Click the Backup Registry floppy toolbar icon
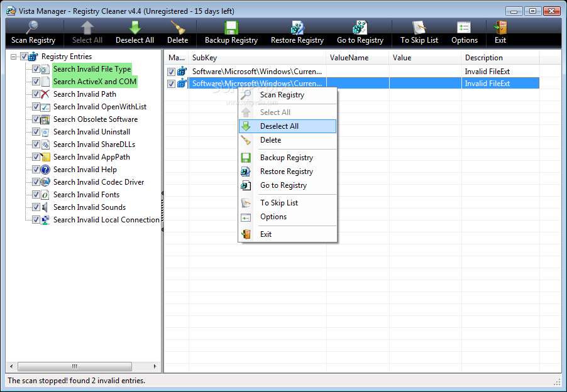Image resolution: width=567 pixels, height=392 pixels. click(x=231, y=28)
